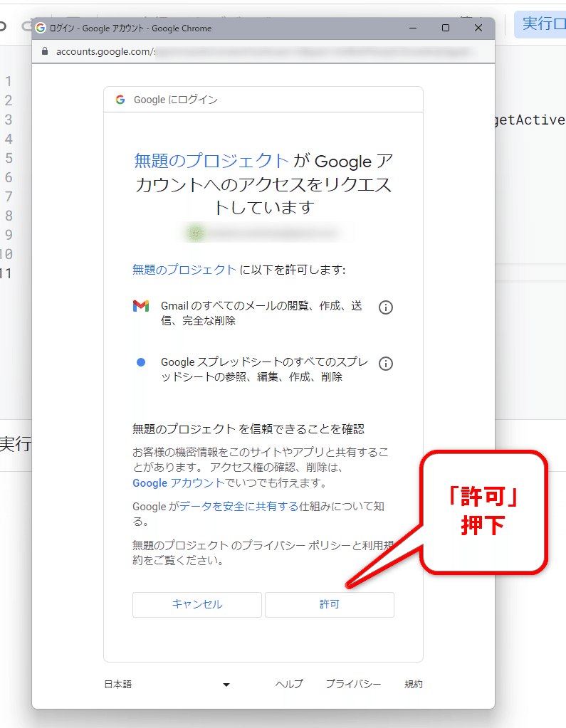Close the Google login Chrome window

[x=478, y=28]
